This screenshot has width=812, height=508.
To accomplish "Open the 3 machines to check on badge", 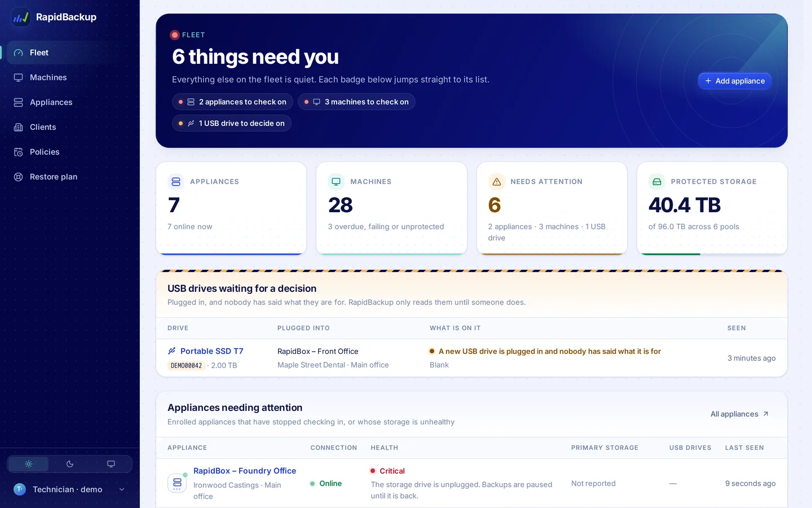I will click(x=356, y=102).
